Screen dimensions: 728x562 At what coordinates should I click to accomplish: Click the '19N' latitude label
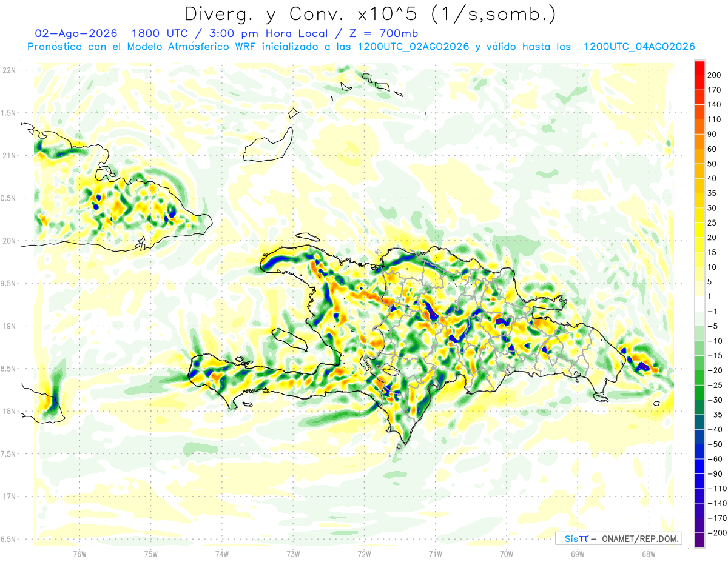[8, 326]
